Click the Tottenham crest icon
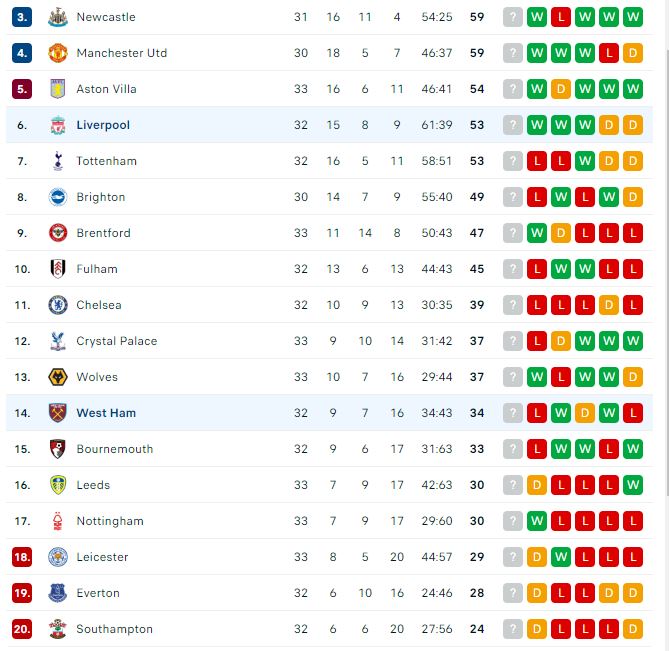 pyautogui.click(x=57, y=161)
